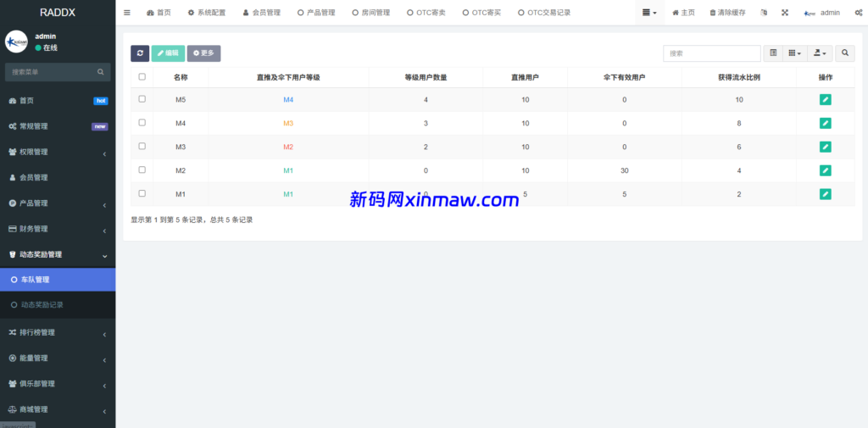This screenshot has height=428, width=868.
Task: Click the table search input field
Action: [x=712, y=53]
